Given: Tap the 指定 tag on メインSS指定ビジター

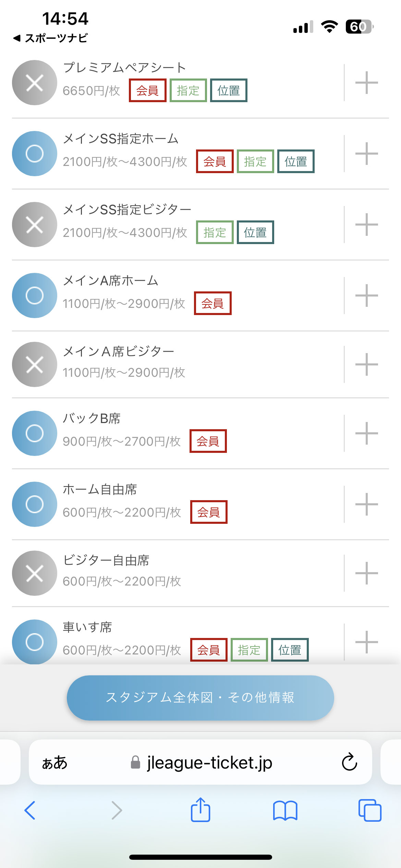Looking at the screenshot, I should point(215,232).
